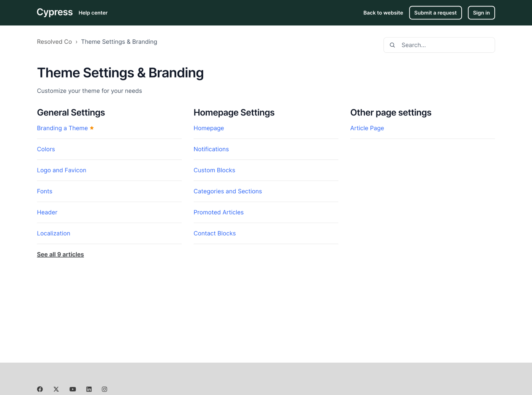Open the YouTube footer icon
This screenshot has height=395, width=532.
[x=73, y=389]
